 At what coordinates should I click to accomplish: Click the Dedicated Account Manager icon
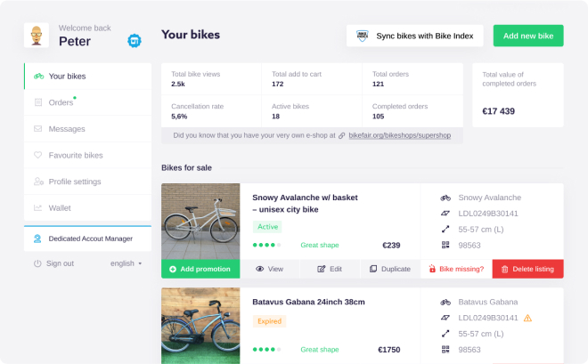click(37, 239)
